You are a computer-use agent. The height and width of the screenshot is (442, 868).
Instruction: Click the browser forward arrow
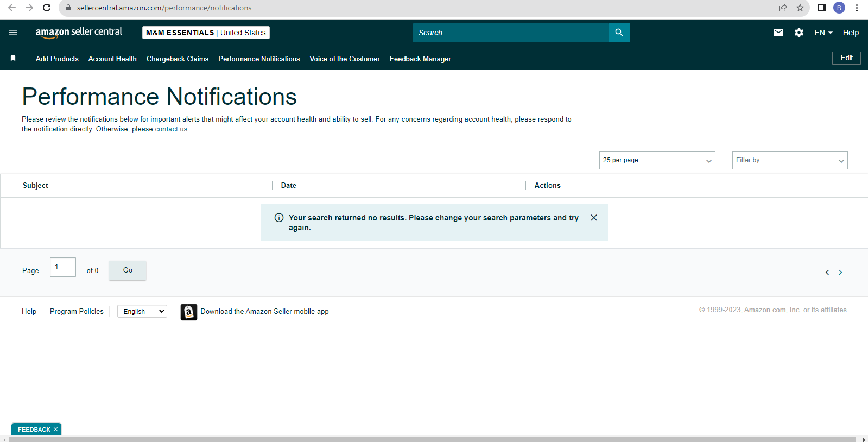[x=29, y=8]
